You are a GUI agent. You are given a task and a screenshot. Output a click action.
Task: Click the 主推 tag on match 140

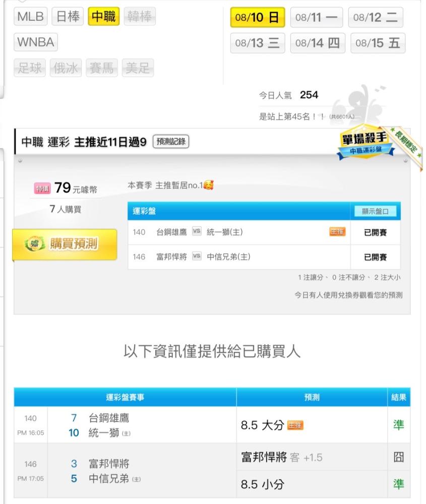click(337, 231)
